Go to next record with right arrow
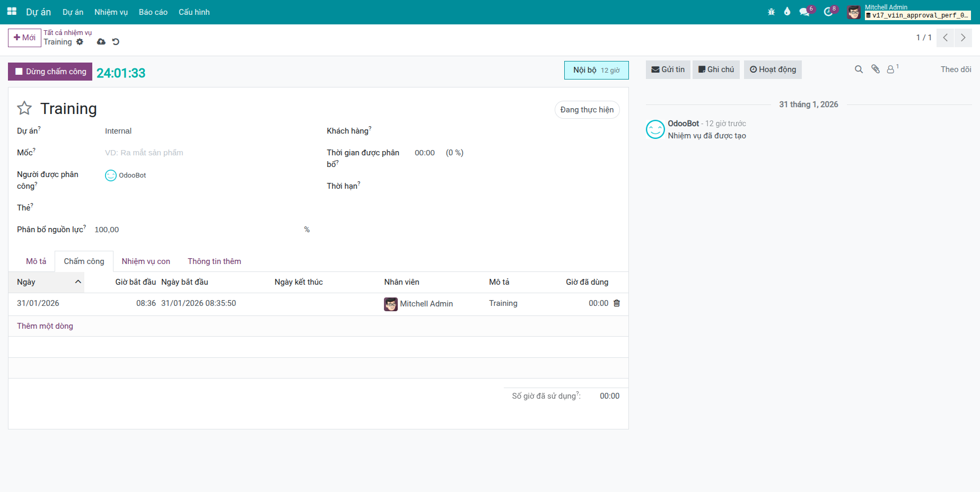This screenshot has height=492, width=980. [963, 38]
